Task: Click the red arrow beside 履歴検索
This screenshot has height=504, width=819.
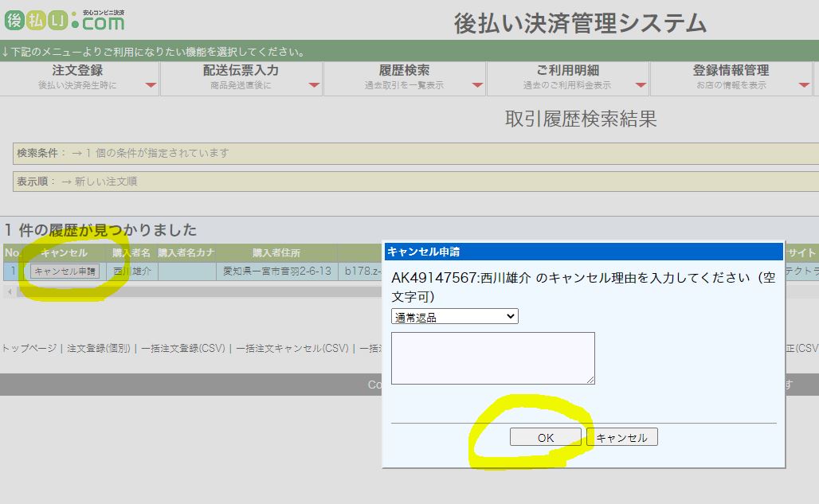Action: (477, 85)
